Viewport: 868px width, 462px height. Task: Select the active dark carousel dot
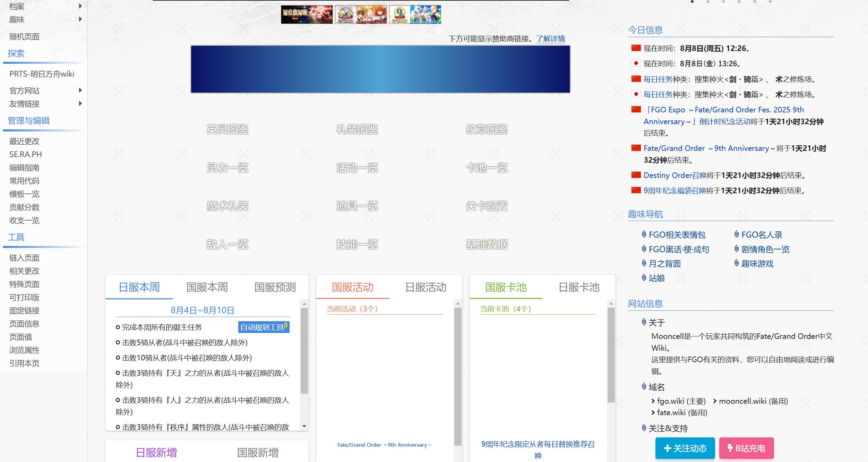coord(692,2)
